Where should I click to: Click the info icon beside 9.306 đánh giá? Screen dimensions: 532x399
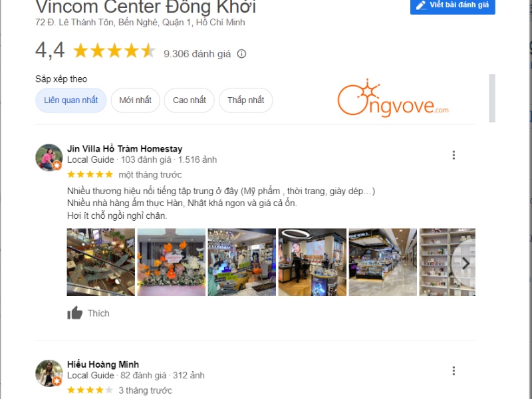(241, 54)
